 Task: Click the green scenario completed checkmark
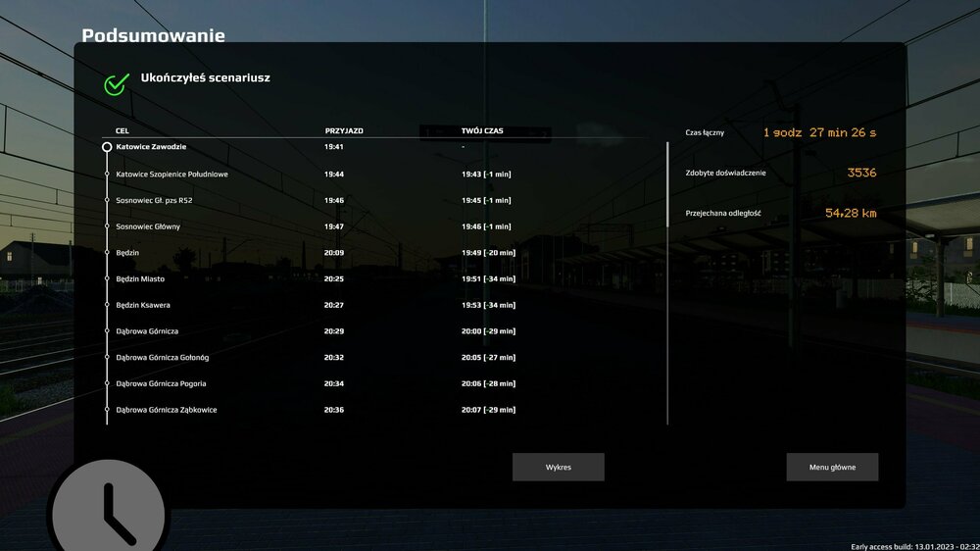117,83
